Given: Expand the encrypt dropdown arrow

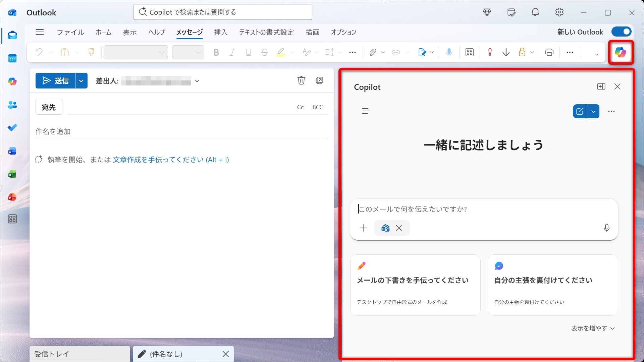Looking at the screenshot, I should coord(532,53).
